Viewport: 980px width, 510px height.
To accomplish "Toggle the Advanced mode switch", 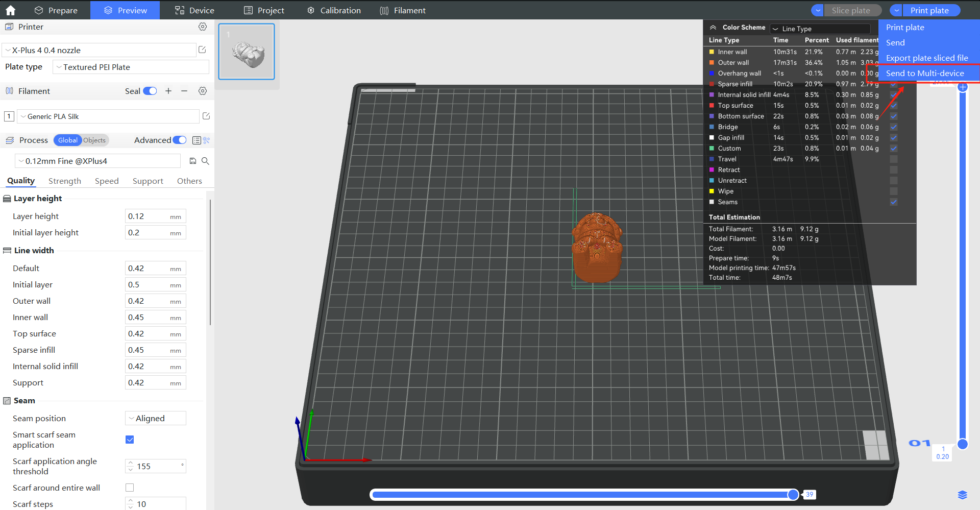I will [x=180, y=140].
